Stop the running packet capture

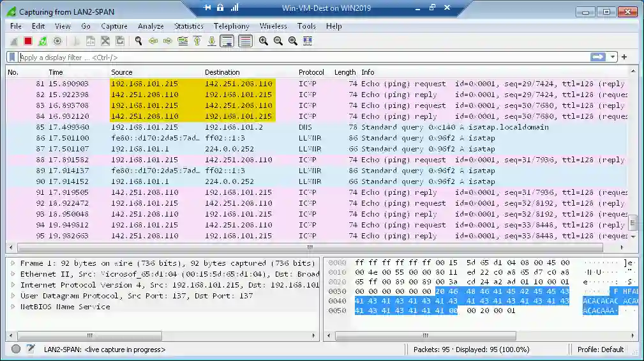pos(28,41)
